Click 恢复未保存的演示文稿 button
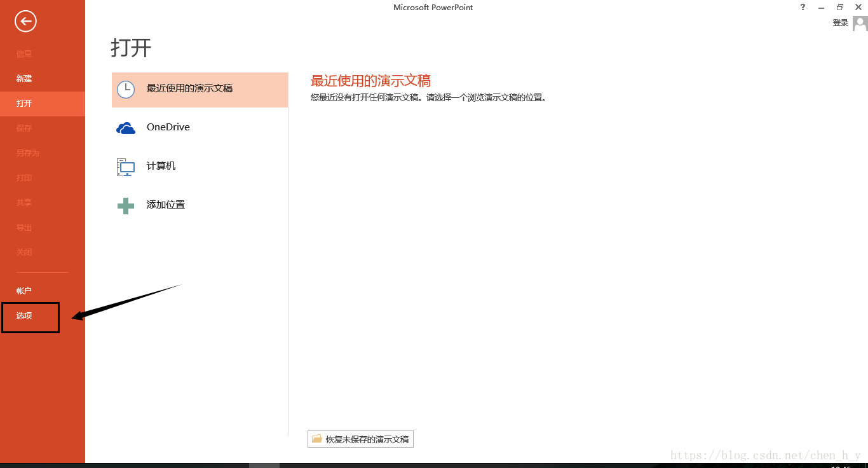This screenshot has height=468, width=868. tap(360, 439)
